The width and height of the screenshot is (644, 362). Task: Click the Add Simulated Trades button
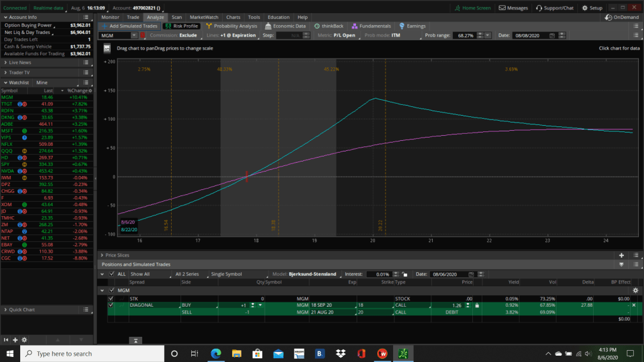[129, 26]
